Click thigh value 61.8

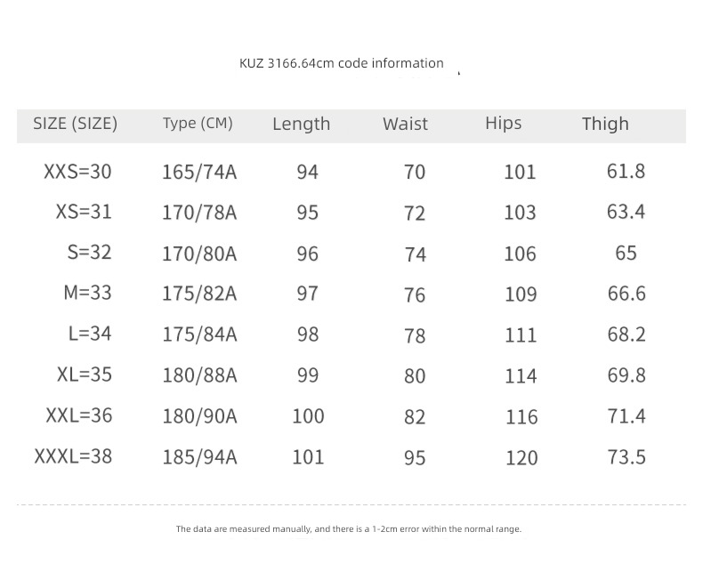click(626, 171)
